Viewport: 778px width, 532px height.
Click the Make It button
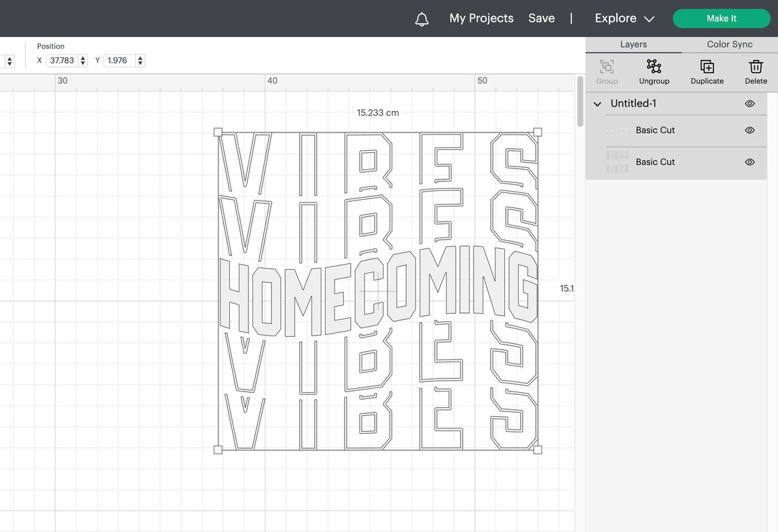[721, 18]
